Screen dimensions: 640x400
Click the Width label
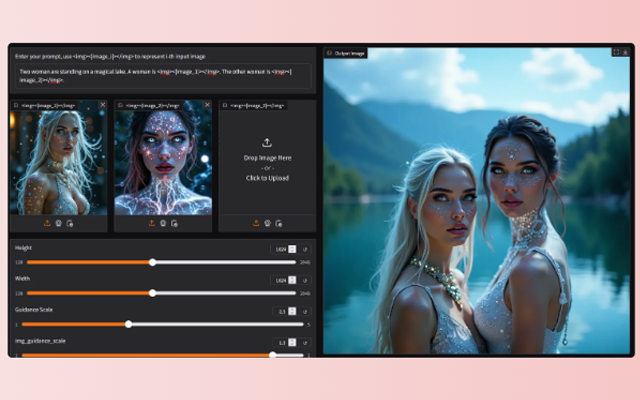(22, 279)
